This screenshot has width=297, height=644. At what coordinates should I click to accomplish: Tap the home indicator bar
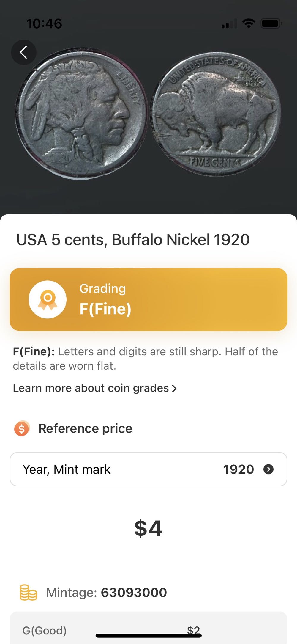tap(148, 636)
